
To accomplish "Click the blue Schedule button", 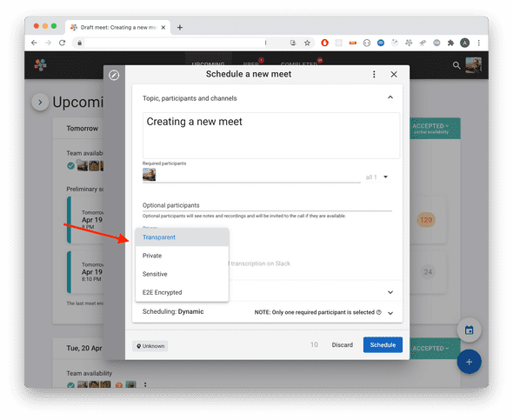I will tap(383, 344).
